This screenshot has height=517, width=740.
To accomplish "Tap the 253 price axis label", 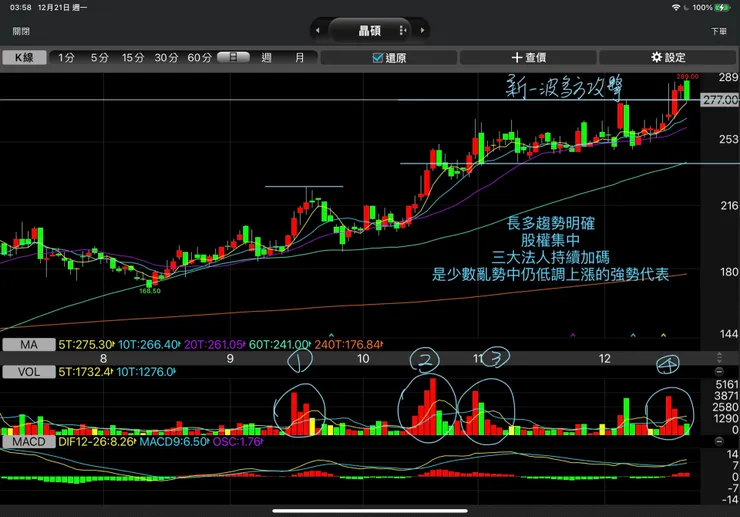I will 728,139.
